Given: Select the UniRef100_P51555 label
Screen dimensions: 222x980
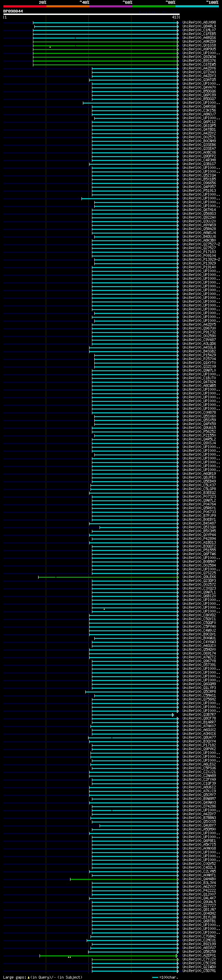Looking at the screenshot, I should 199,550.
